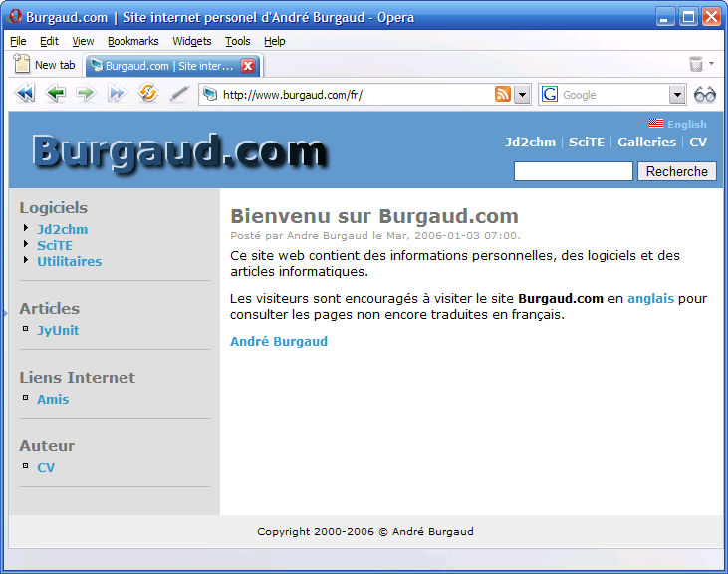Viewport: 728px width, 574px height.
Task: Click the glasses icon beside search field
Action: click(705, 95)
